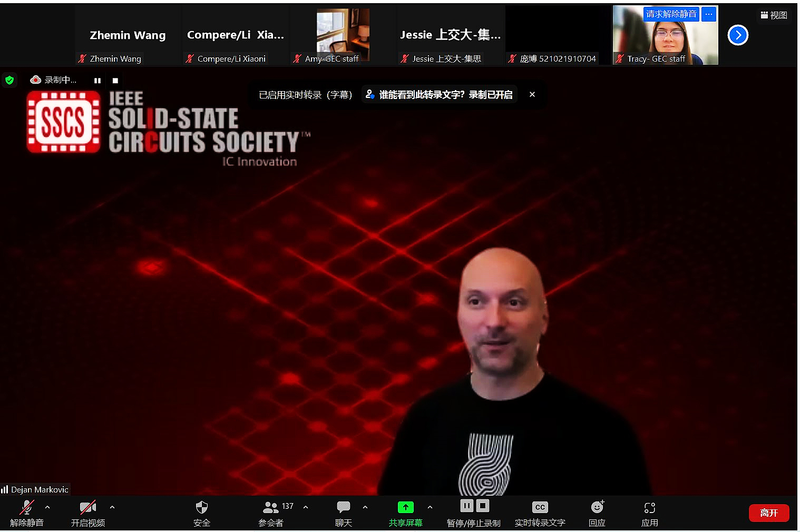This screenshot has height=532, width=800.
Task: Expand share screen options arrow
Action: pyautogui.click(x=430, y=507)
